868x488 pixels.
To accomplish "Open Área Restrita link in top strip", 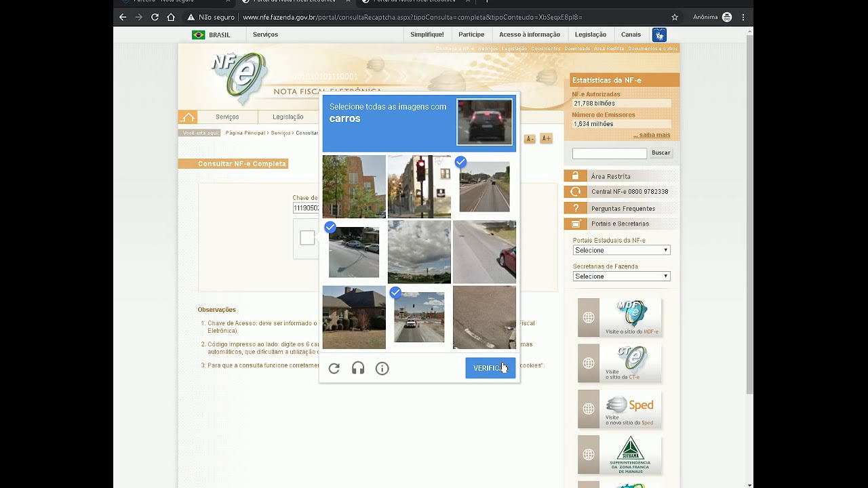I will [x=609, y=49].
